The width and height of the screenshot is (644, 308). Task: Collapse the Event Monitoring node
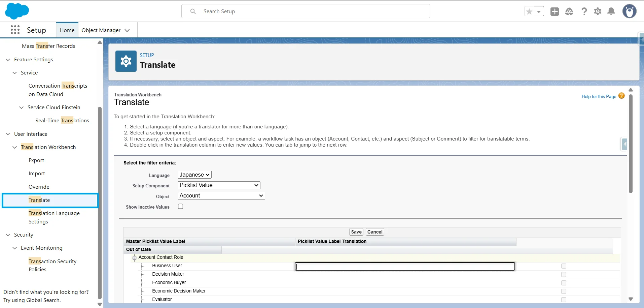(15, 248)
